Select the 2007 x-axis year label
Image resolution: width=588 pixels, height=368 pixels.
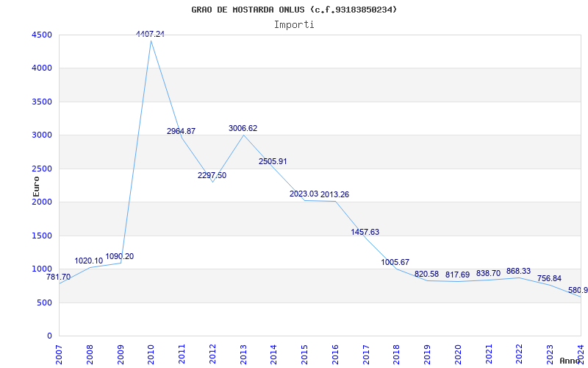click(60, 355)
